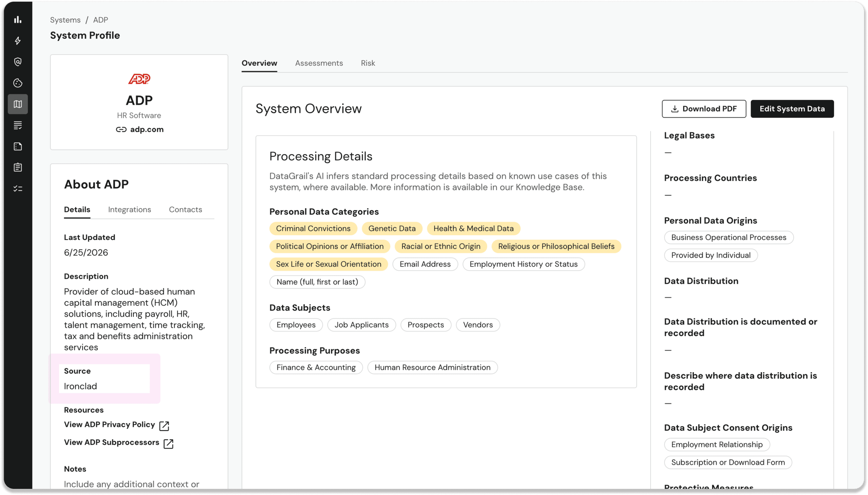This screenshot has height=495, width=868.
Task: Switch to the Risk tab
Action: (x=368, y=63)
